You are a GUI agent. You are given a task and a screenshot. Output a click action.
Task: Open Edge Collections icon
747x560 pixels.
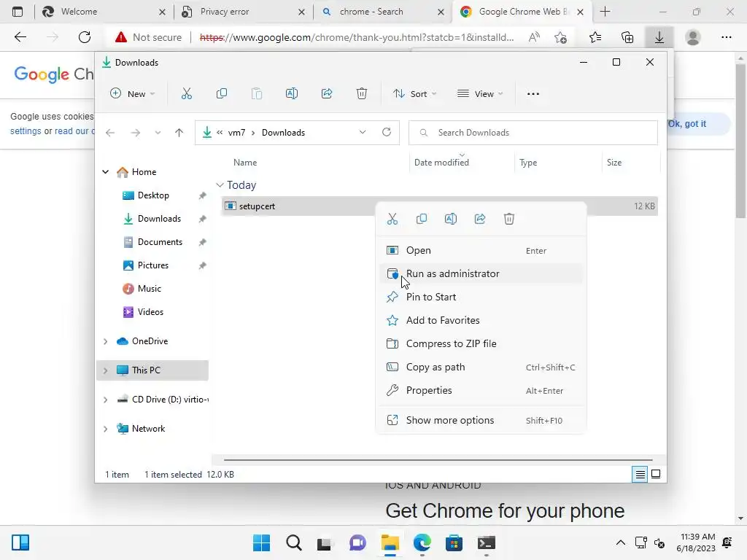pyautogui.click(x=627, y=37)
